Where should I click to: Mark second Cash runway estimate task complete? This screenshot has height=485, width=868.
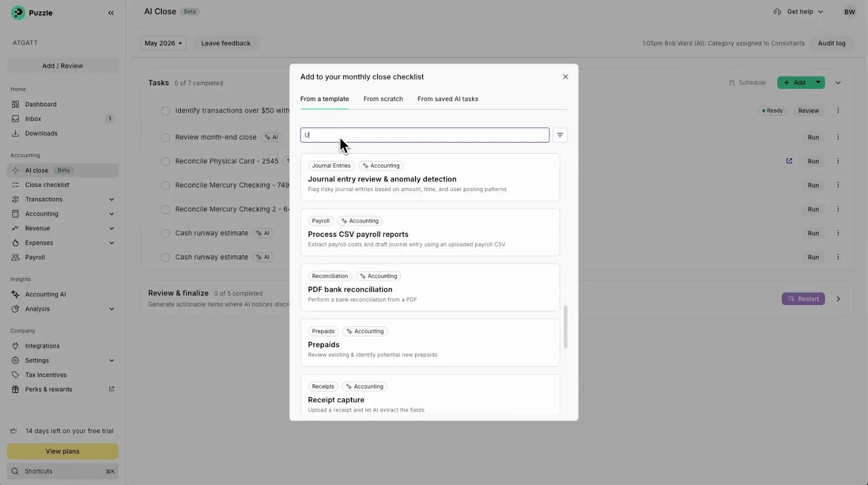(165, 257)
